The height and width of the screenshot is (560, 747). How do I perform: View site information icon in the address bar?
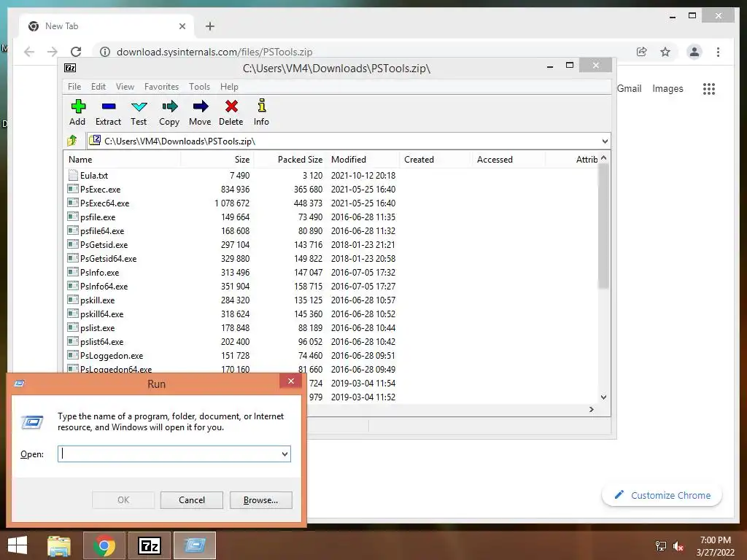105,52
